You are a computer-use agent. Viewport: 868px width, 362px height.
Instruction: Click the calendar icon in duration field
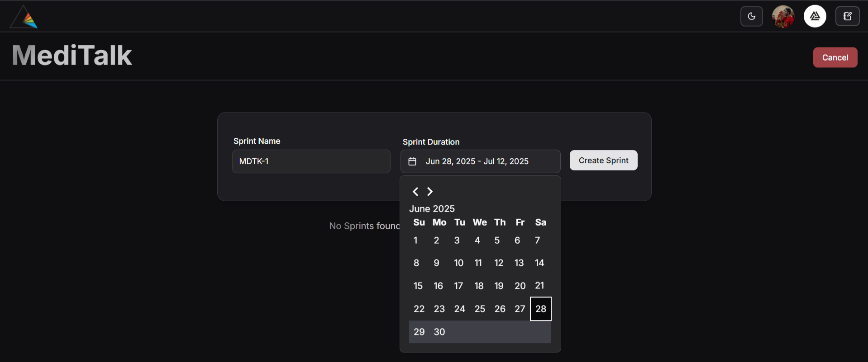pyautogui.click(x=412, y=161)
